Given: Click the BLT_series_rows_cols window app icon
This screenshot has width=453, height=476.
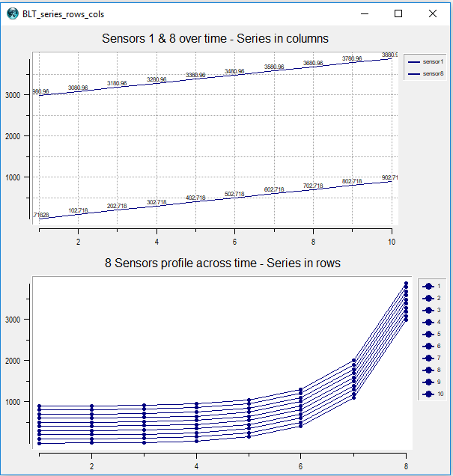Looking at the screenshot, I should 13,13.
